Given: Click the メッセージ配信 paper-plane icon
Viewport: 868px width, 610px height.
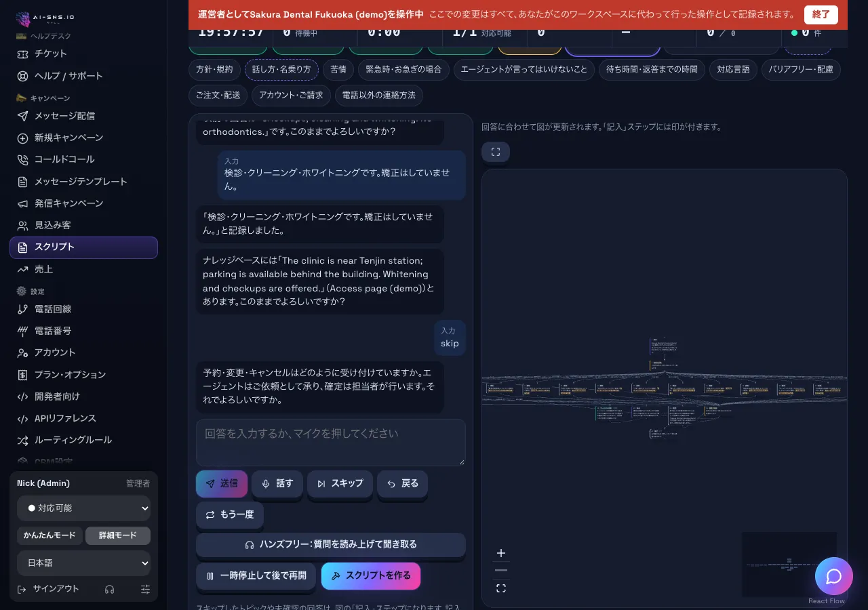Looking at the screenshot, I should point(22,116).
